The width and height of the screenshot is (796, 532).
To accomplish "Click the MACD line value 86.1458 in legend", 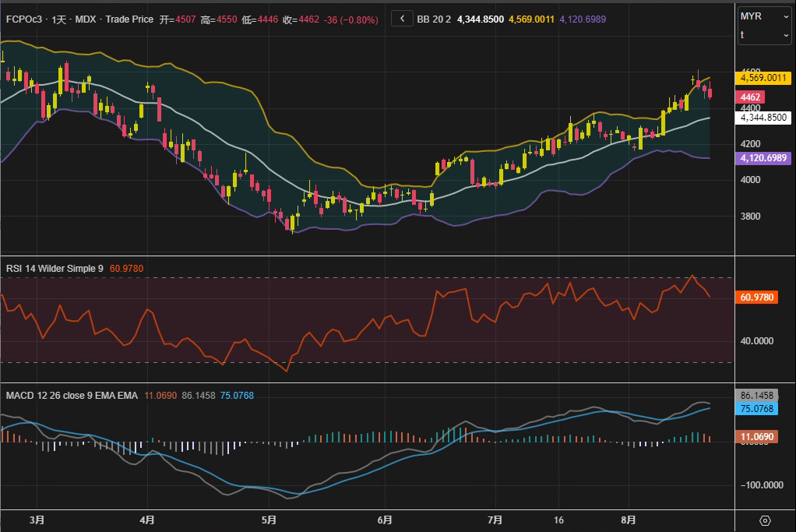I will point(199,396).
